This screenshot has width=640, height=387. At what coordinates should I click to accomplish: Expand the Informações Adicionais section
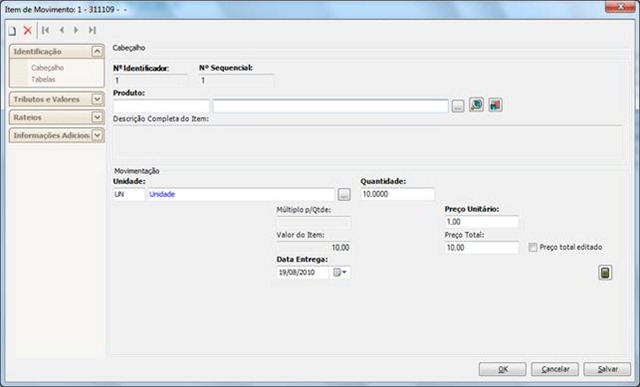click(x=97, y=135)
